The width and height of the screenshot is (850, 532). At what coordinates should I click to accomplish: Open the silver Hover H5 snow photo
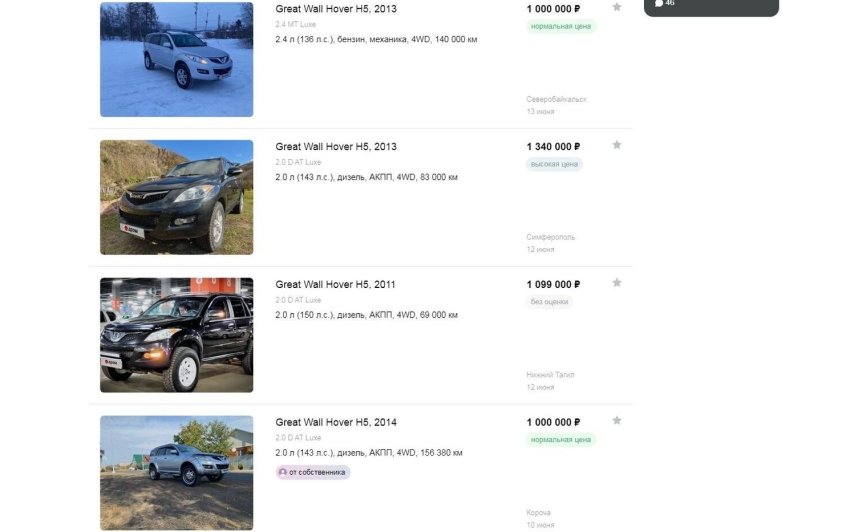coord(176,59)
